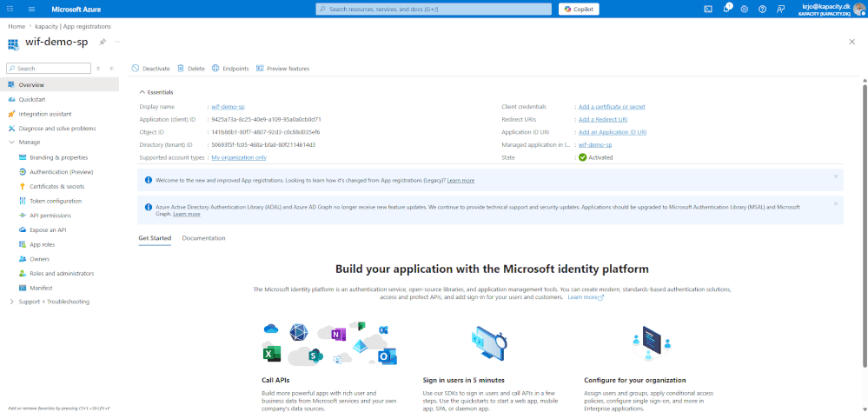Collapse the sidebar menu with the chevron
Viewport: 868px width, 412px height.
pyautogui.click(x=111, y=69)
